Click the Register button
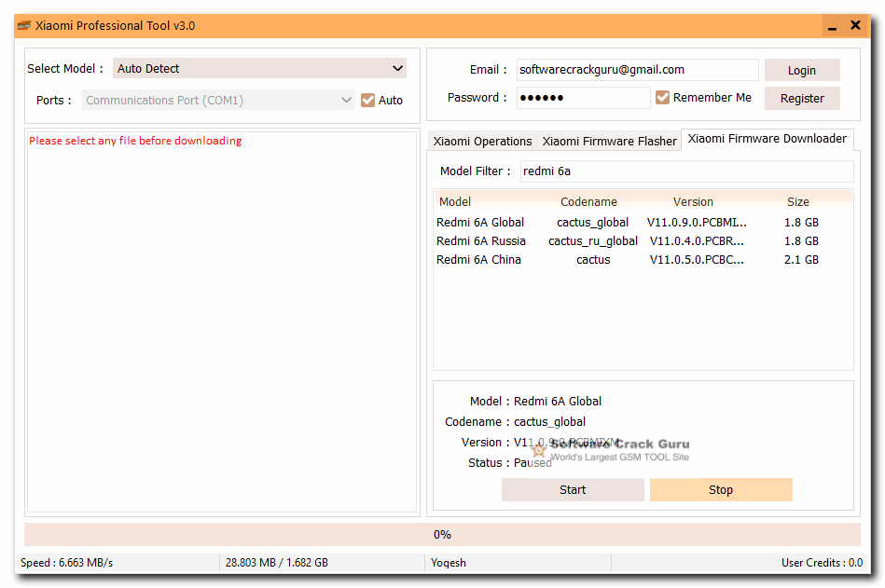This screenshot has height=588, width=885. pos(802,98)
